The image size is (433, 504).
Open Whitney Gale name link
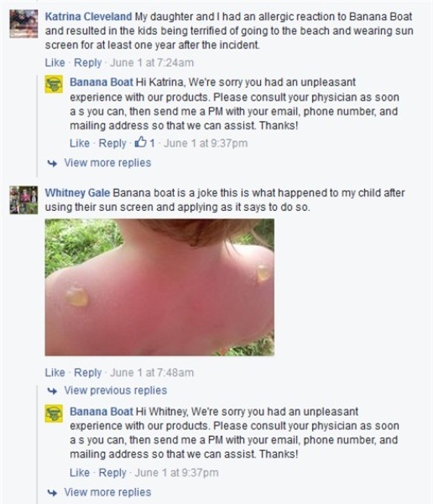pos(77,192)
